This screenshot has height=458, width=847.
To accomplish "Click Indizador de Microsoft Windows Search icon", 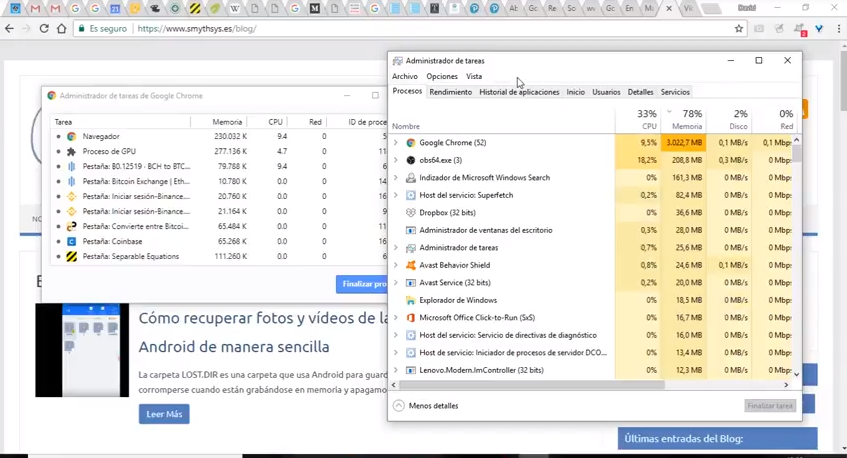I will (411, 178).
